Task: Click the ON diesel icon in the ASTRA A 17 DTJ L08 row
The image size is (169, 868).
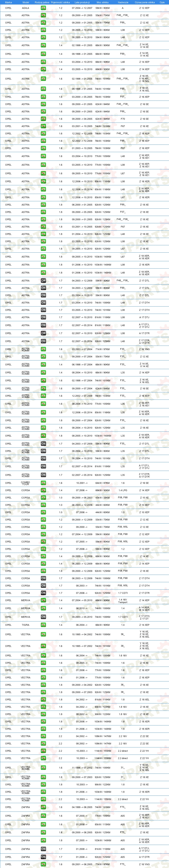Action: coord(43,318)
